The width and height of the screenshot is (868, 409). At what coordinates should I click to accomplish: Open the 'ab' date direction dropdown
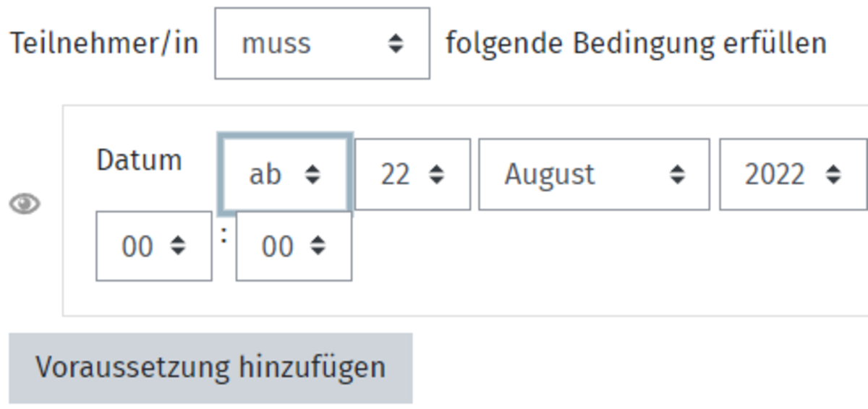[286, 174]
